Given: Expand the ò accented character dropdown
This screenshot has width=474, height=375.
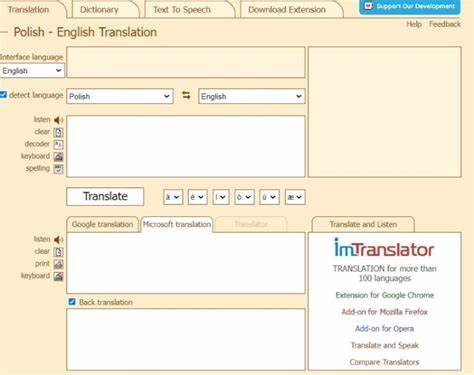Looking at the screenshot, I should (244, 197).
